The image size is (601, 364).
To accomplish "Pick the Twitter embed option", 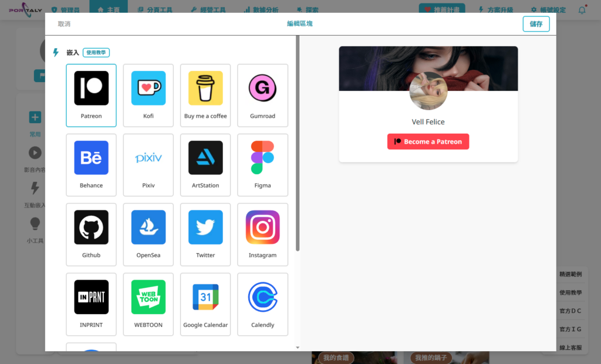I will tap(205, 234).
